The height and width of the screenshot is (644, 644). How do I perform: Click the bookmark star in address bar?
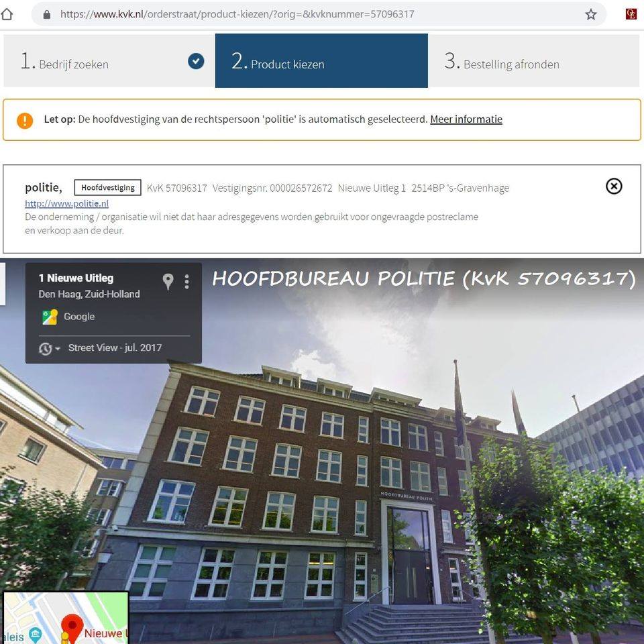590,14
